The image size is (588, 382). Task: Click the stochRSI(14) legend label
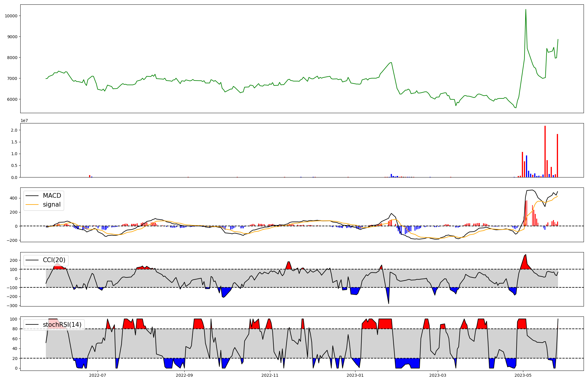click(62, 325)
